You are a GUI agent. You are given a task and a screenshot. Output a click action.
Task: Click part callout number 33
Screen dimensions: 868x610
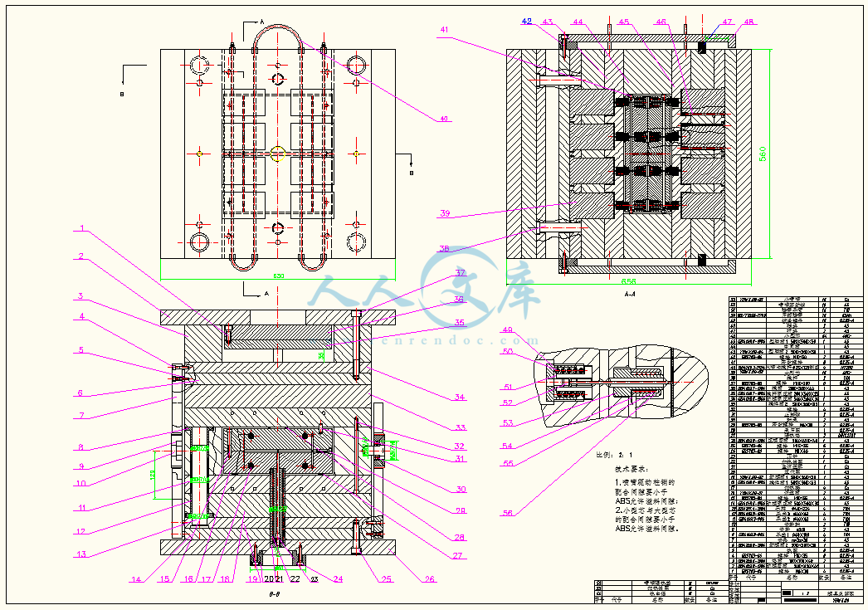tap(461, 427)
